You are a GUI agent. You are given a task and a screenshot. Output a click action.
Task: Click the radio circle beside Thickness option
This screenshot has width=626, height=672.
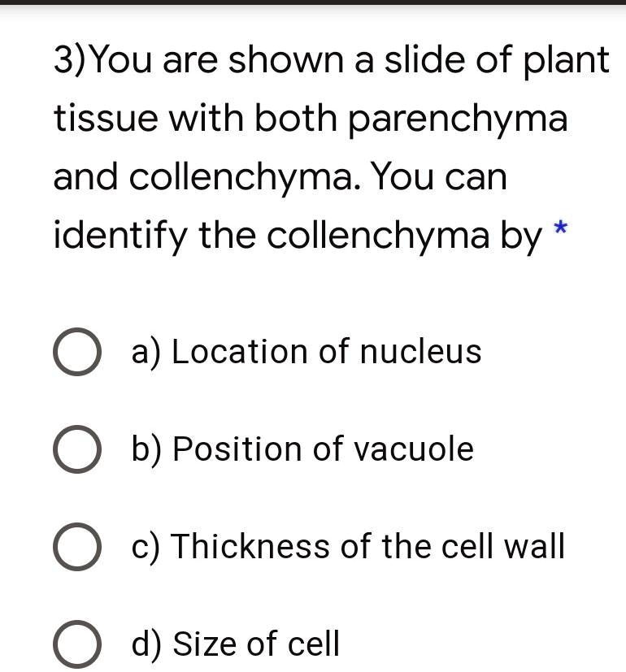click(77, 545)
